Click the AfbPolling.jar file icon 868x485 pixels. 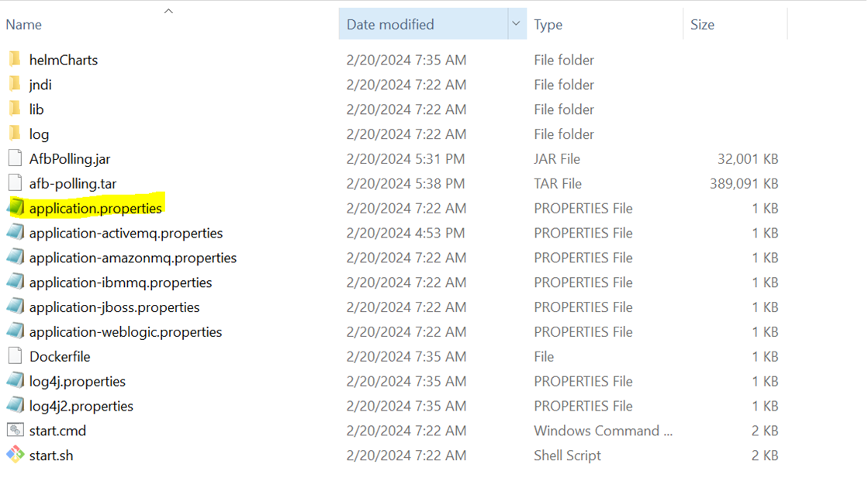[16, 158]
